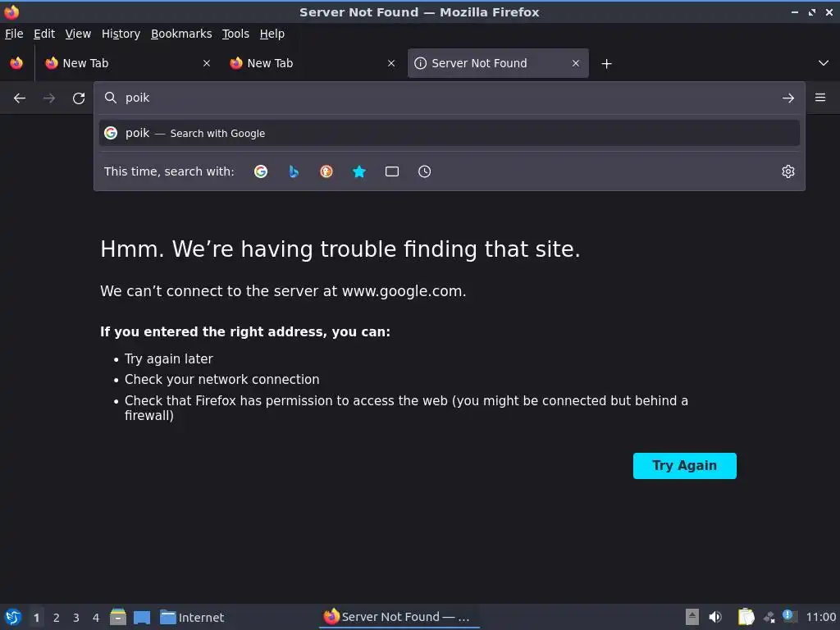Image resolution: width=840 pixels, height=630 pixels.
Task: Open the Tools menu
Action: tap(235, 34)
